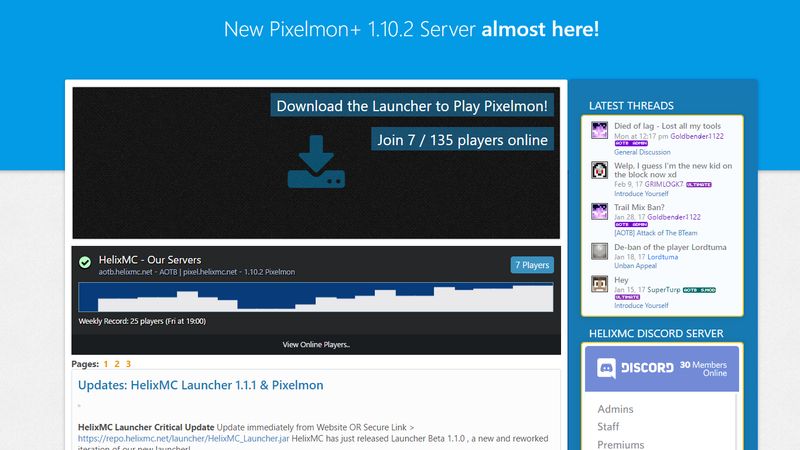Click 'Join 7 / 135 players online' banner

(462, 139)
